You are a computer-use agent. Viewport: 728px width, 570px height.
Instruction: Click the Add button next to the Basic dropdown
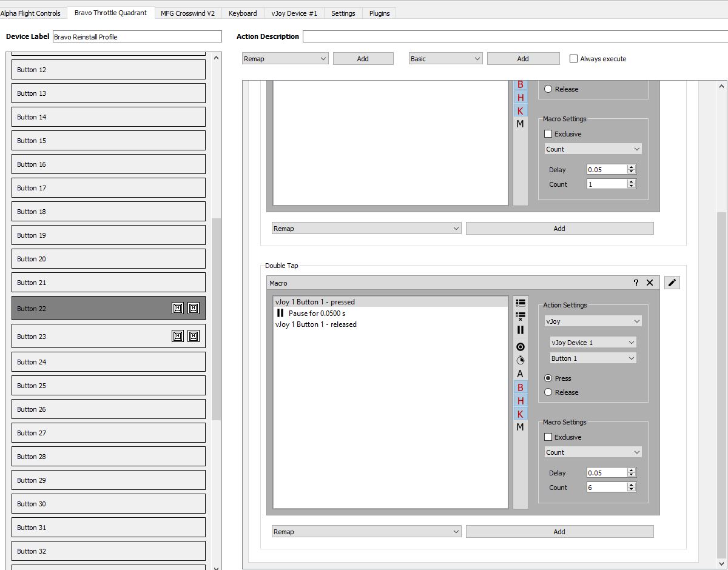[x=523, y=59]
